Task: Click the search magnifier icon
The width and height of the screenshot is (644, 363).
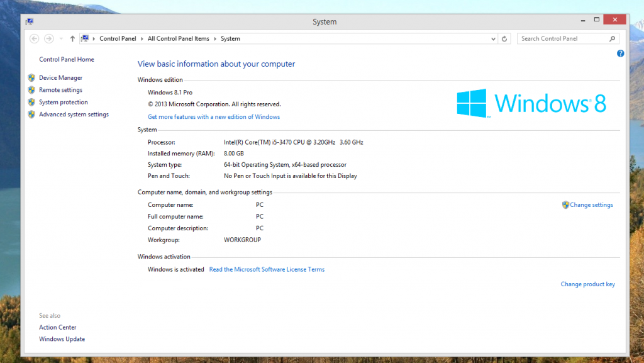Action: click(x=613, y=38)
